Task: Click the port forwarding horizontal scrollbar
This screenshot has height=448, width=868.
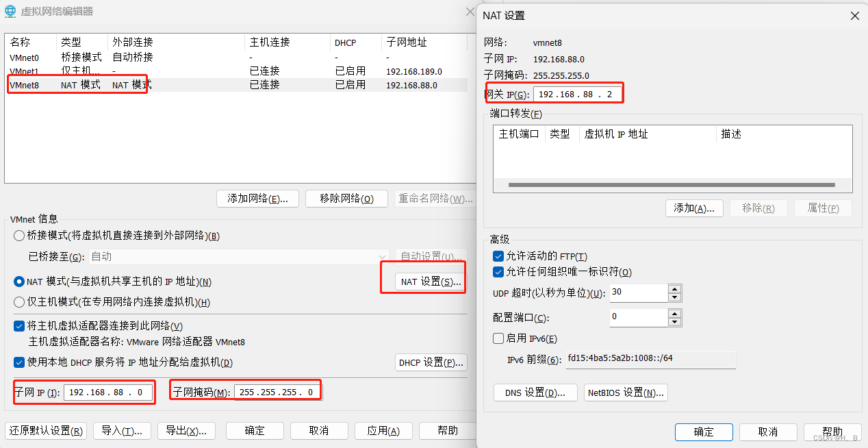Action: click(x=672, y=185)
